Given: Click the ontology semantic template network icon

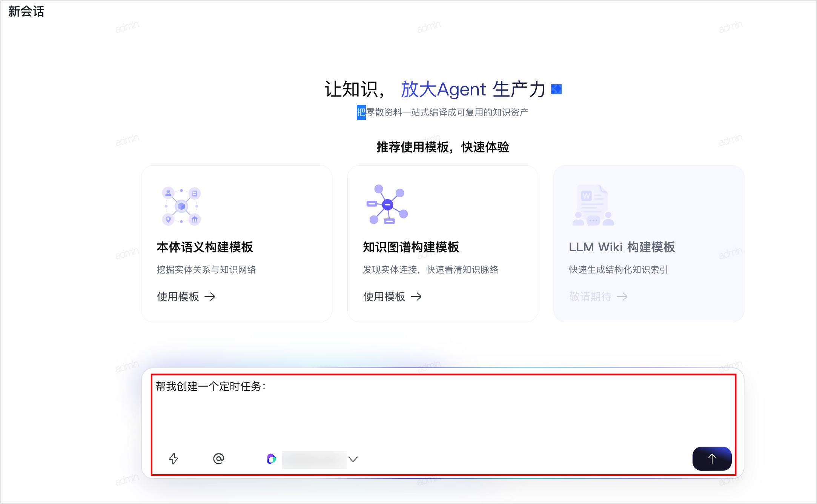Looking at the screenshot, I should pos(181,206).
